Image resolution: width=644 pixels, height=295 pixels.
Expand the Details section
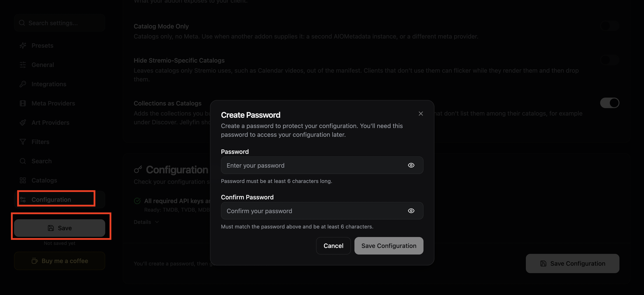point(146,222)
